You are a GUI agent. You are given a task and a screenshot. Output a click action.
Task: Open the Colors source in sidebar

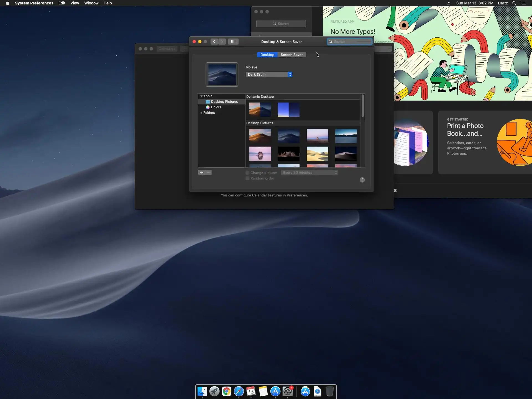(x=216, y=107)
